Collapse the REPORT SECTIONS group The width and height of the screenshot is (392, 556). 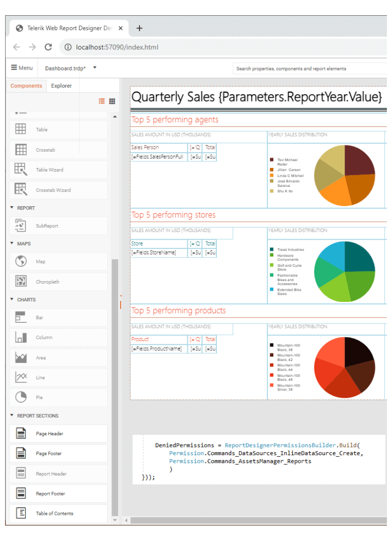(x=12, y=415)
